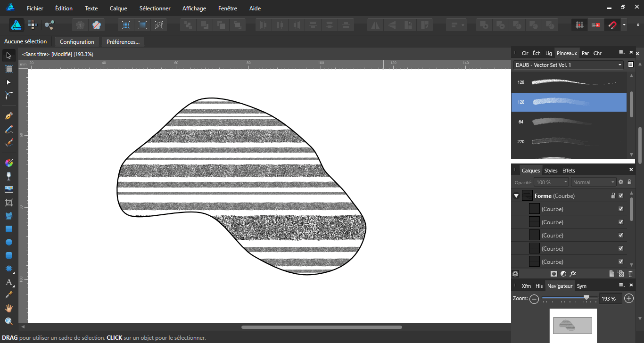Click the Flip horizontal toolbar icon
The width and height of the screenshot is (644, 343).
(376, 25)
